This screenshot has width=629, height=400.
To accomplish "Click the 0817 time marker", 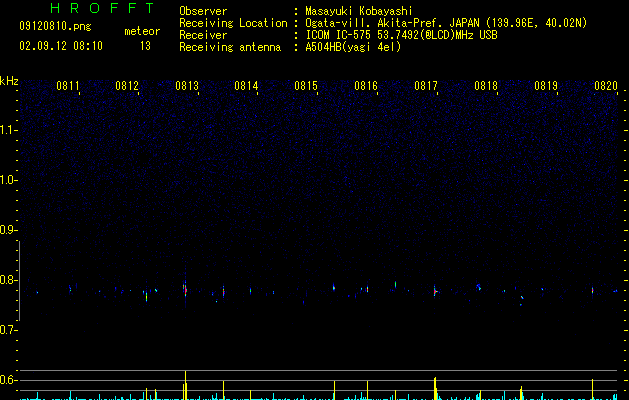I will [426, 86].
